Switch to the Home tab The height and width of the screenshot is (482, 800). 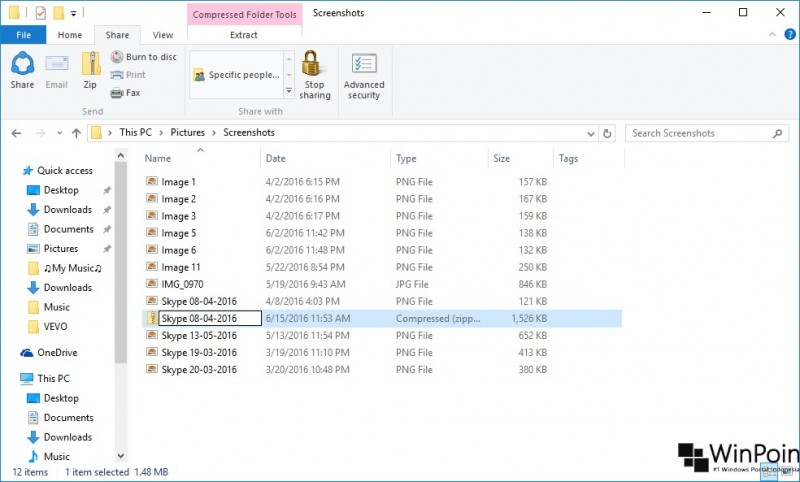click(70, 35)
